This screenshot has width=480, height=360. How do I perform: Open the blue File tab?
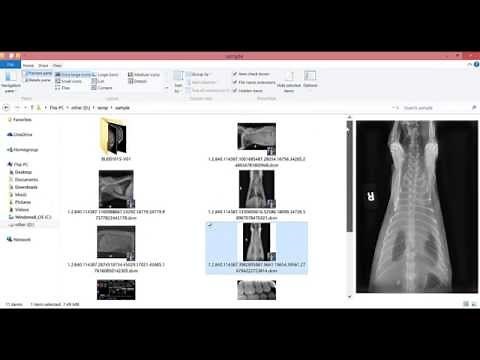tap(10, 65)
